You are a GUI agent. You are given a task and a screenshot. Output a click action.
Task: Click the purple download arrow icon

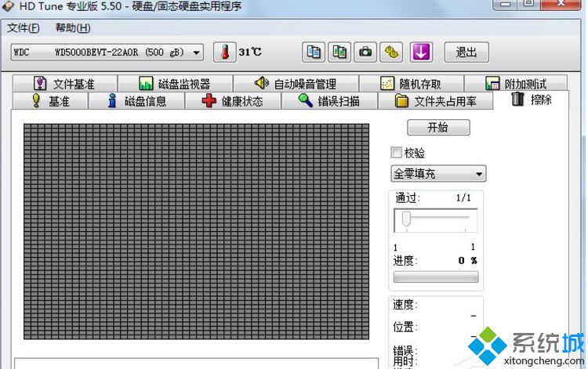421,52
